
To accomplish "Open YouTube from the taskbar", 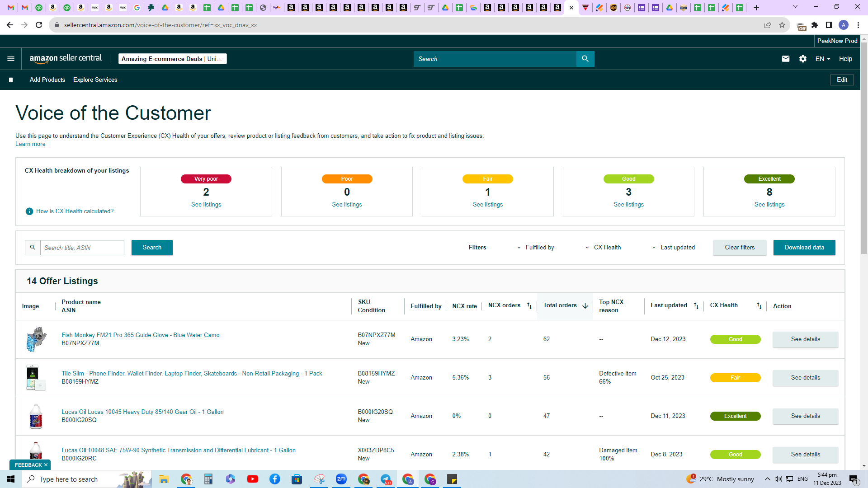I will [253, 479].
